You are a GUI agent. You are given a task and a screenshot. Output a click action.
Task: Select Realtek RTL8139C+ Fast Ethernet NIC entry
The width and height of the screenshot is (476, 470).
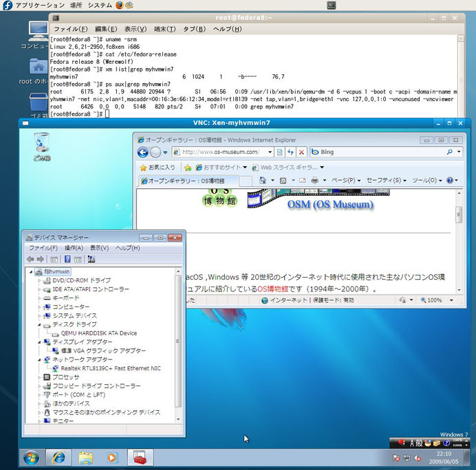click(111, 368)
